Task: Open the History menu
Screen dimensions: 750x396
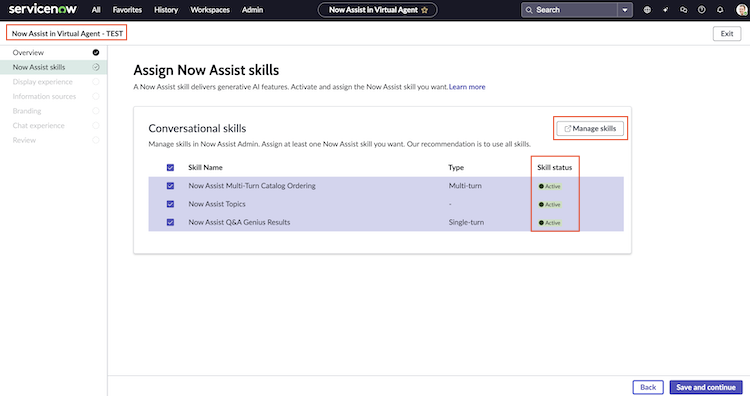Action: coord(166,10)
